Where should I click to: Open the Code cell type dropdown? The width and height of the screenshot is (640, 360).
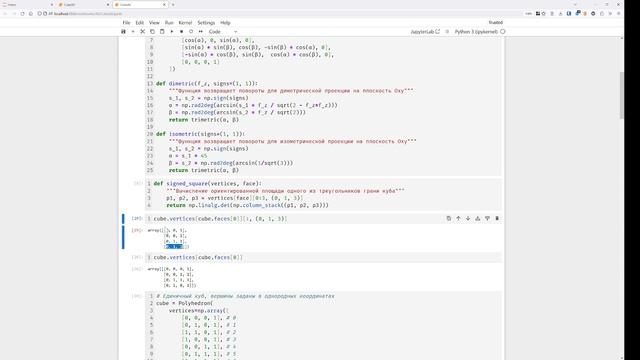[223, 31]
